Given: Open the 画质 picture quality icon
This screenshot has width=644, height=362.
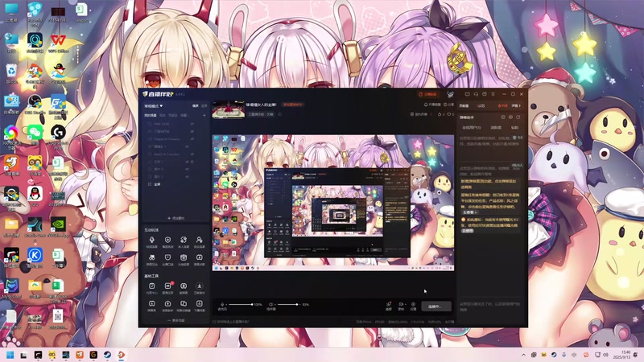Looking at the screenshot, I should tap(389, 306).
